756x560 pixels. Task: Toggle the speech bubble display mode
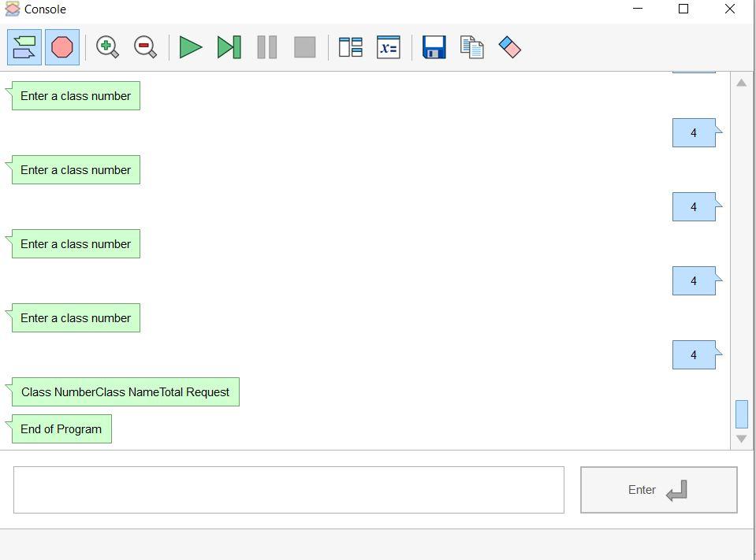tap(24, 47)
